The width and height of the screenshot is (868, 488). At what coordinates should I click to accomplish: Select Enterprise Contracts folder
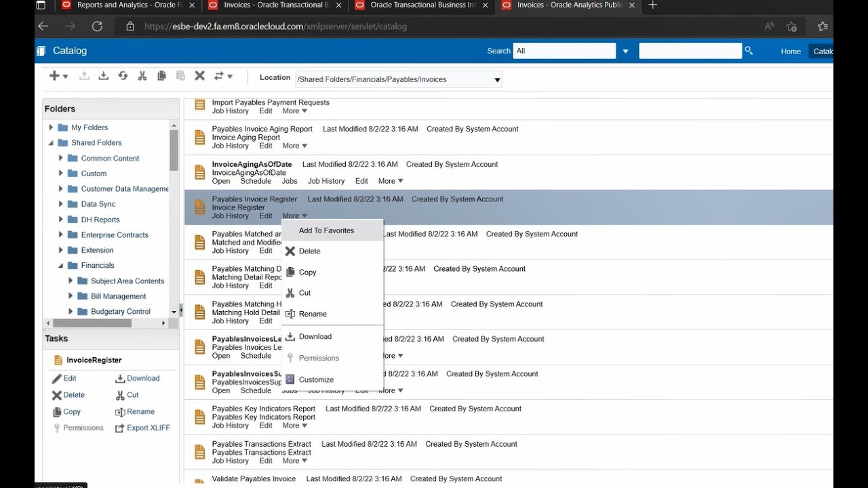tap(115, 235)
